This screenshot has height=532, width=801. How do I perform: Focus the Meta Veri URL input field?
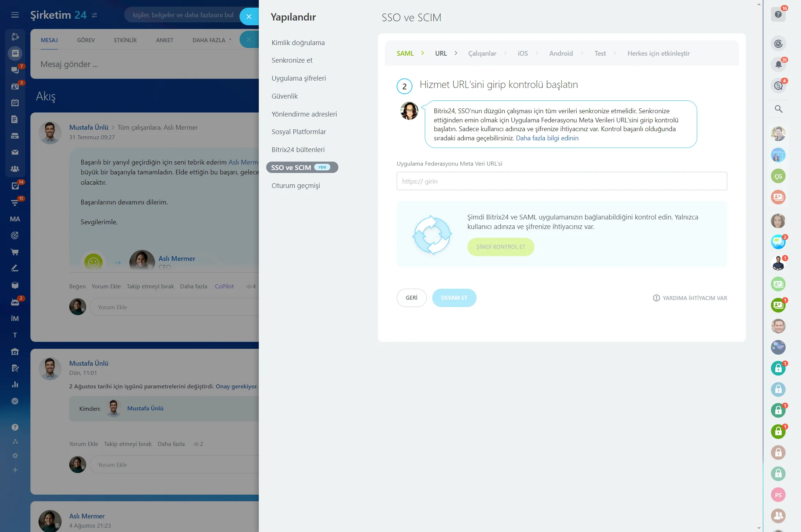(562, 181)
